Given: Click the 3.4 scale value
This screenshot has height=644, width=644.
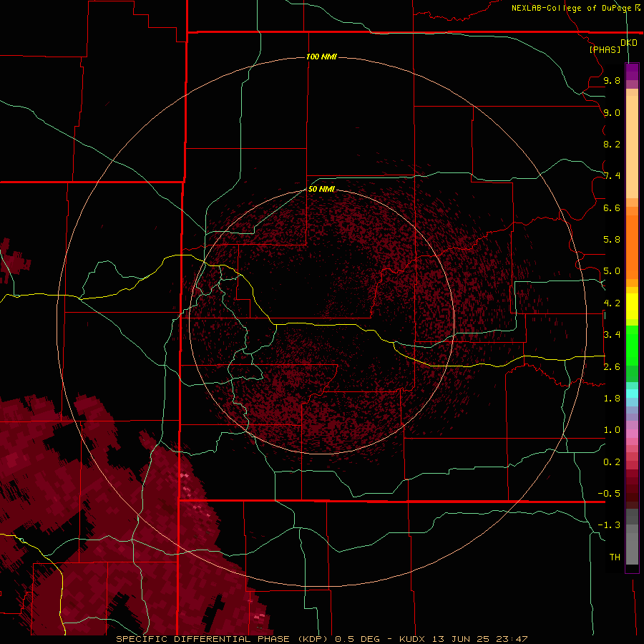Looking at the screenshot, I should pos(612,335).
